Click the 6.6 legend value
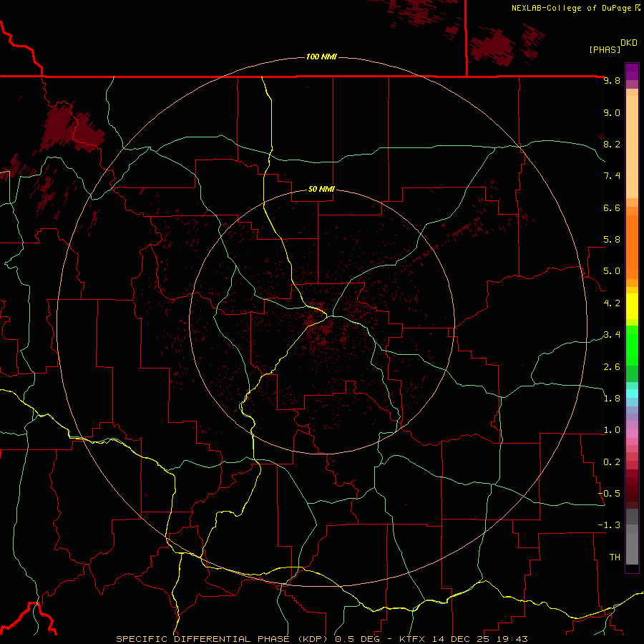 click(612, 208)
